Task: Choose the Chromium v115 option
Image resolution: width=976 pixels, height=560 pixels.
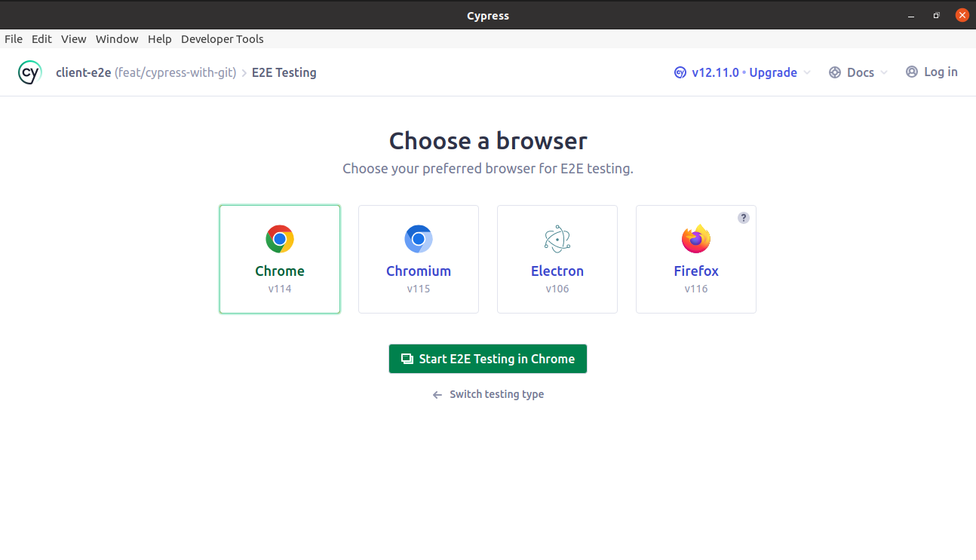Action: (419, 259)
